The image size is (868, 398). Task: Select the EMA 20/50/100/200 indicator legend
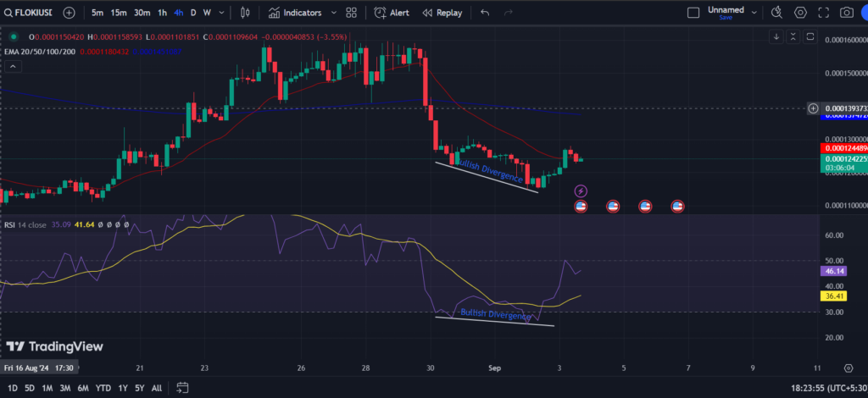click(x=39, y=52)
